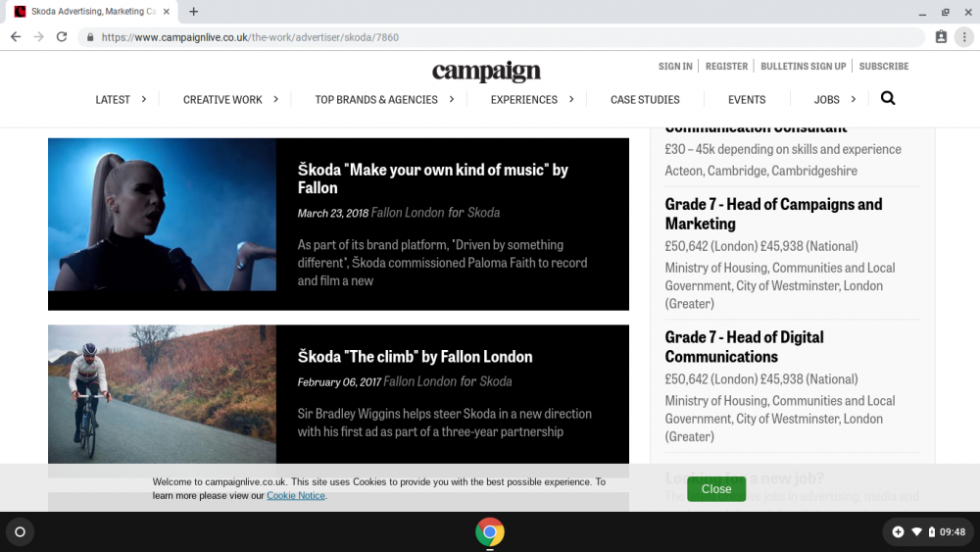Click Fallon London for Skoda under March 23, 2018
This screenshot has height=552, width=980.
tap(436, 213)
